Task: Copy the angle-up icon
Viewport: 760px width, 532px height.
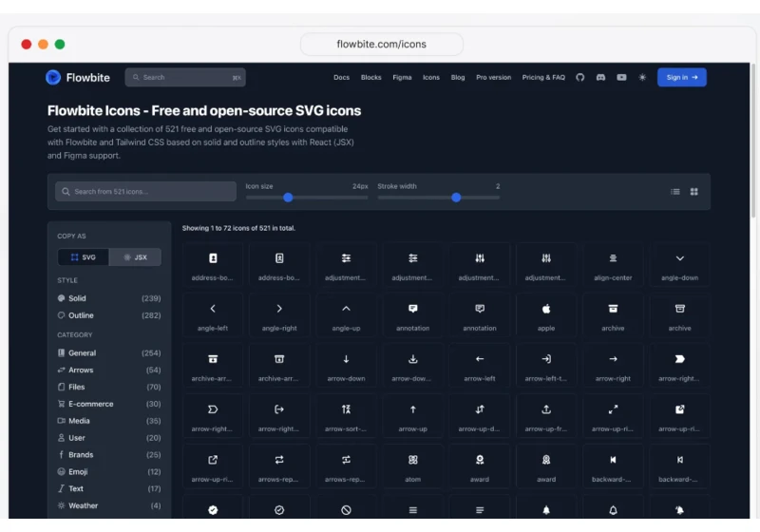Action: point(346,316)
